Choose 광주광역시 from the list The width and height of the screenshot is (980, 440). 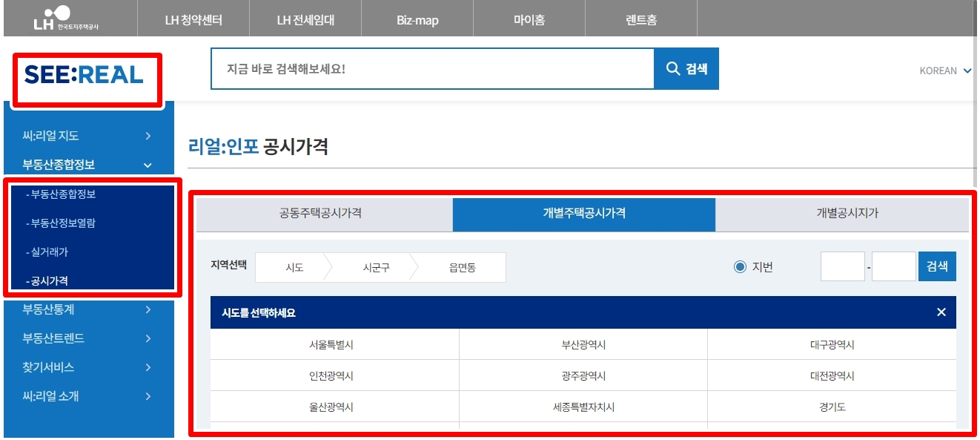[x=583, y=376]
